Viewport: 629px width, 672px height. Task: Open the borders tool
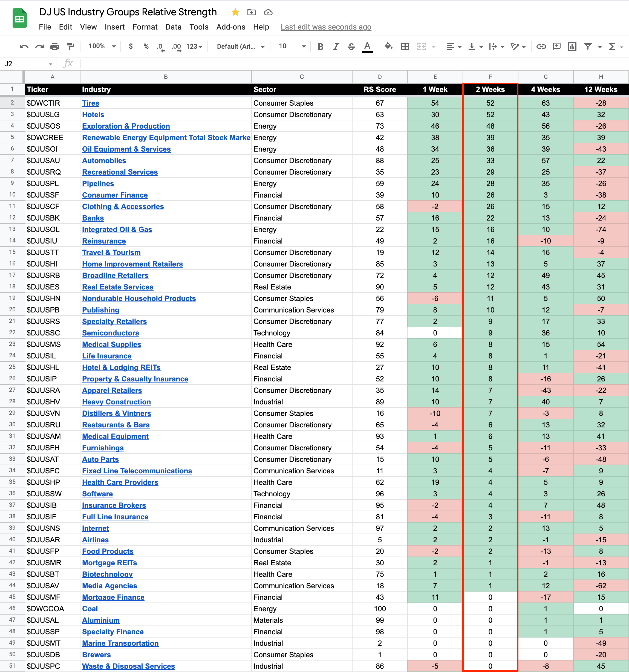tap(405, 47)
